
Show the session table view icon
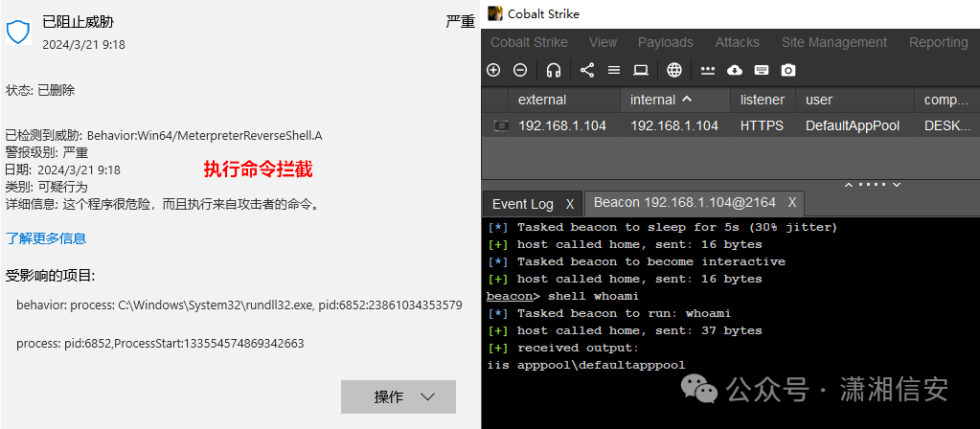point(614,70)
